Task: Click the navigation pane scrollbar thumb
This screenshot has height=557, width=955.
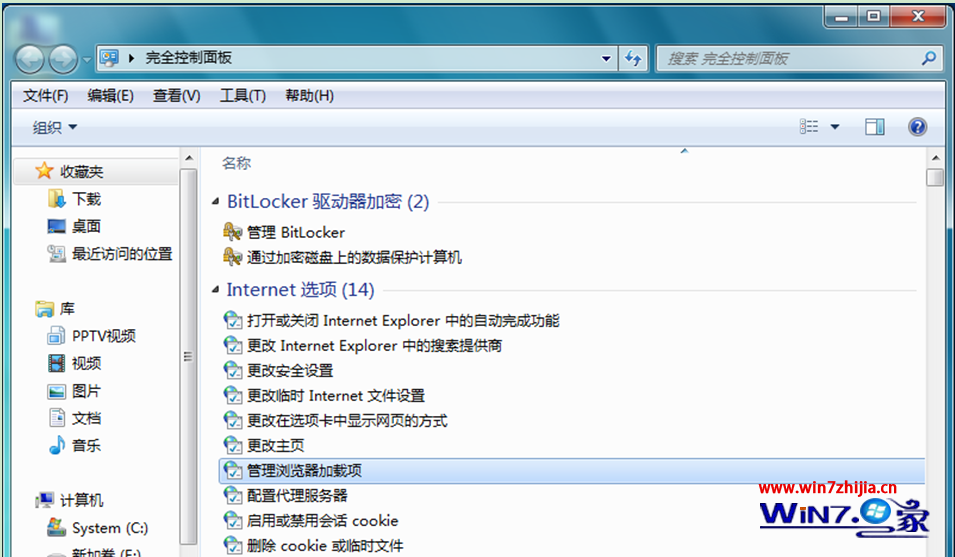Action: pyautogui.click(x=189, y=357)
